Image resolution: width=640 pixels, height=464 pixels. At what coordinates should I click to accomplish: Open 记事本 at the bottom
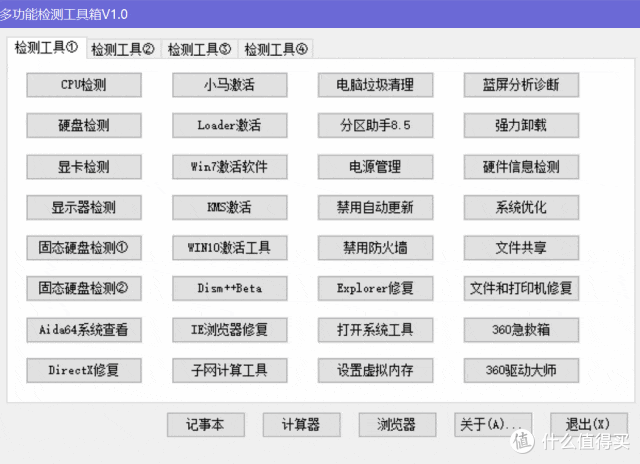(x=206, y=425)
